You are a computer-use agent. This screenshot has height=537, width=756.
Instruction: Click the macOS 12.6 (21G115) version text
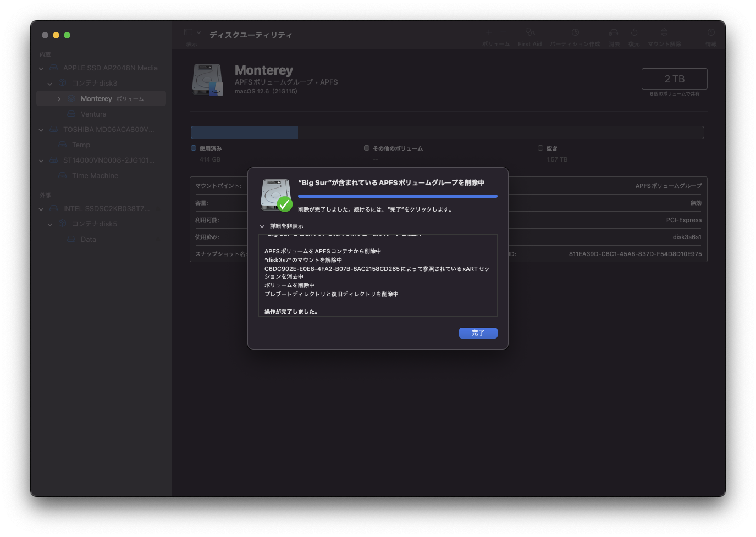(x=266, y=91)
